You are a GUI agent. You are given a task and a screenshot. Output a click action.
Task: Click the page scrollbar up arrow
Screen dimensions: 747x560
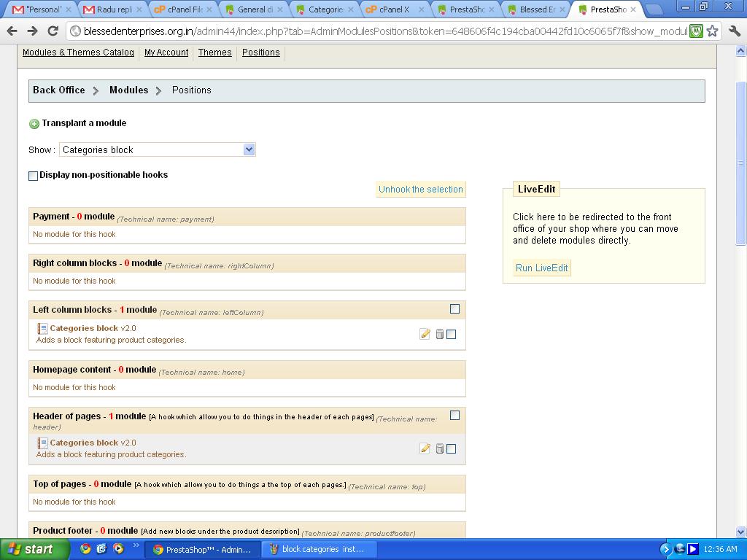[741, 50]
